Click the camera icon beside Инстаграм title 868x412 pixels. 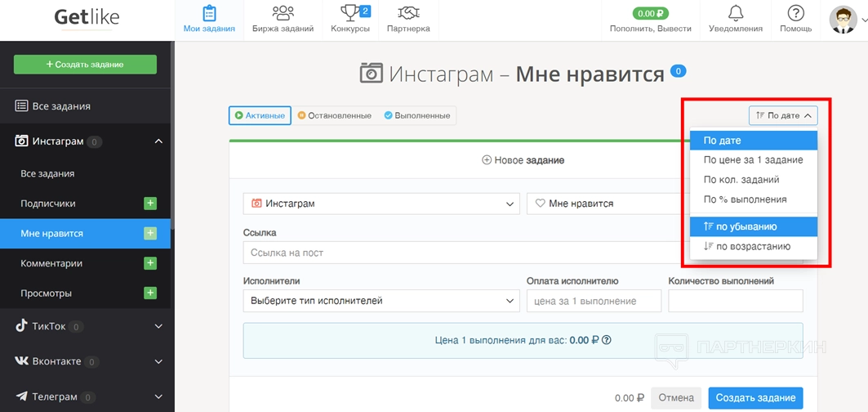[x=372, y=74]
